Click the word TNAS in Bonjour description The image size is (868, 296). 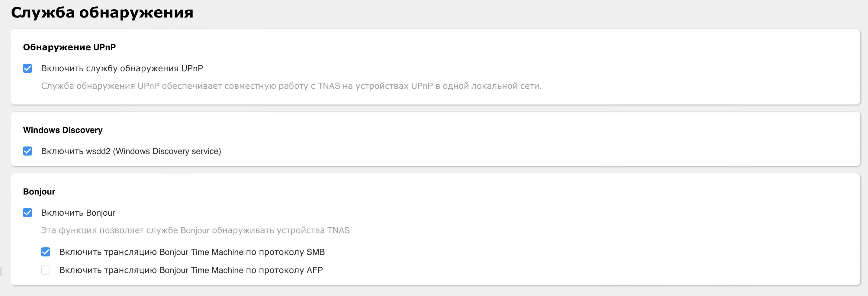coord(339,230)
